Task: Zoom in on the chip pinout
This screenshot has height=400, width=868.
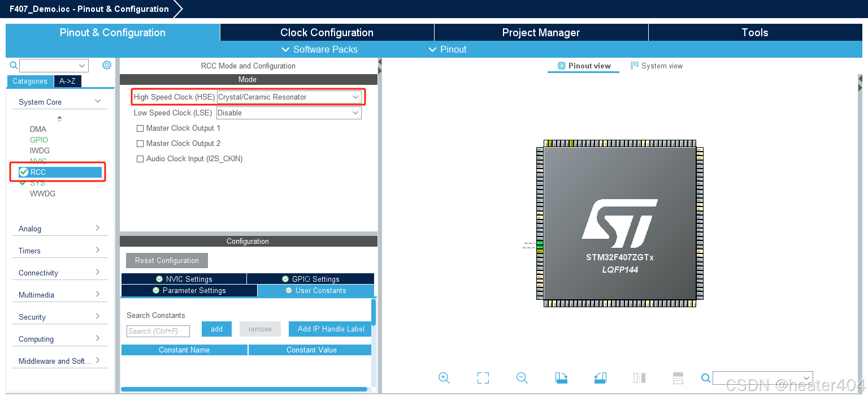Action: pyautogui.click(x=444, y=378)
